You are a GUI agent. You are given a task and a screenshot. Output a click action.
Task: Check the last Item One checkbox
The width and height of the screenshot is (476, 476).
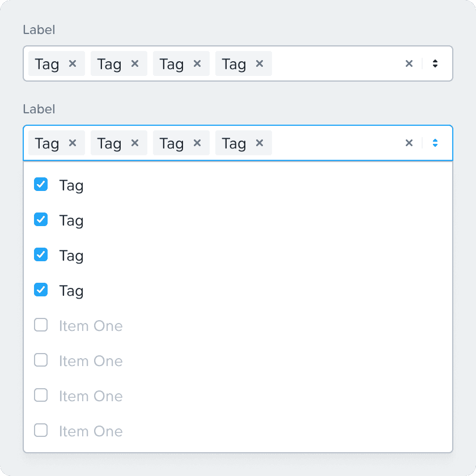coord(41,431)
